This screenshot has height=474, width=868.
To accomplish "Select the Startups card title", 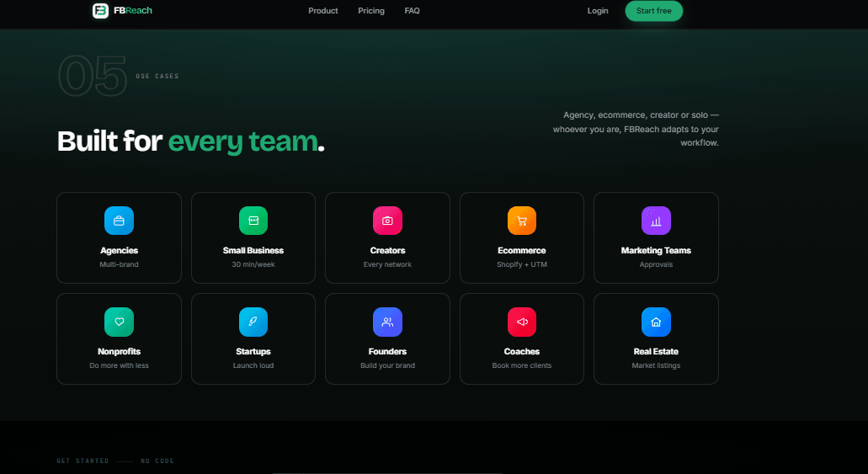I will pyautogui.click(x=253, y=352).
